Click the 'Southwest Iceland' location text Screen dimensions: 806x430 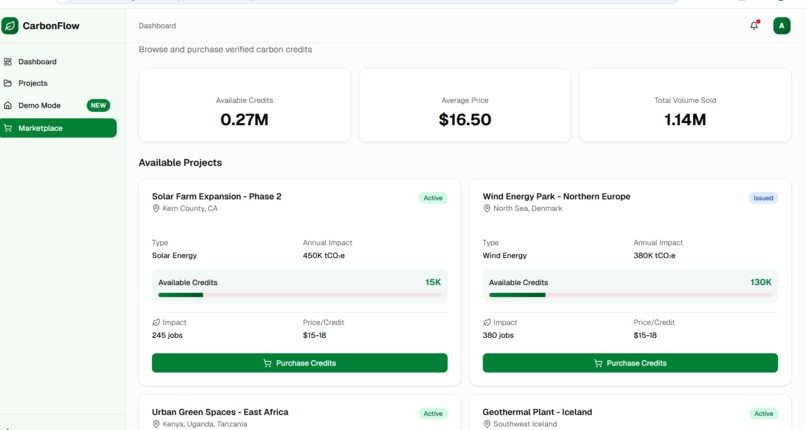pyautogui.click(x=525, y=424)
